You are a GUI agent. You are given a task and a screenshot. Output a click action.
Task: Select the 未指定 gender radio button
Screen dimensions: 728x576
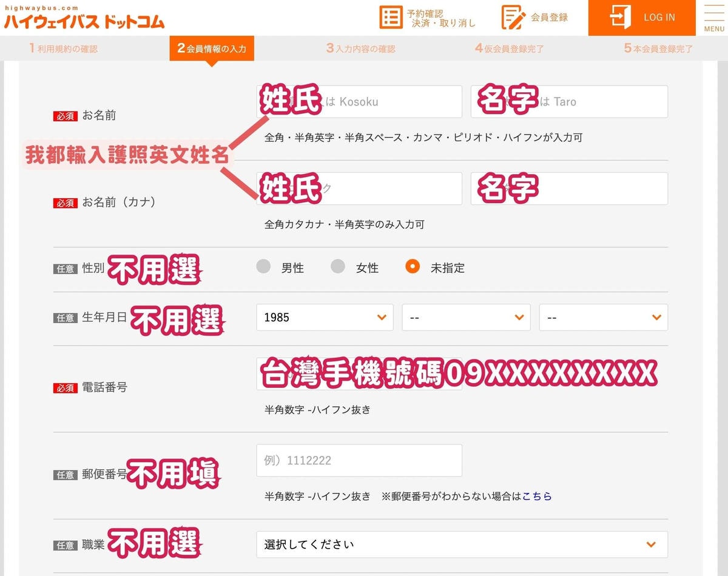(413, 267)
